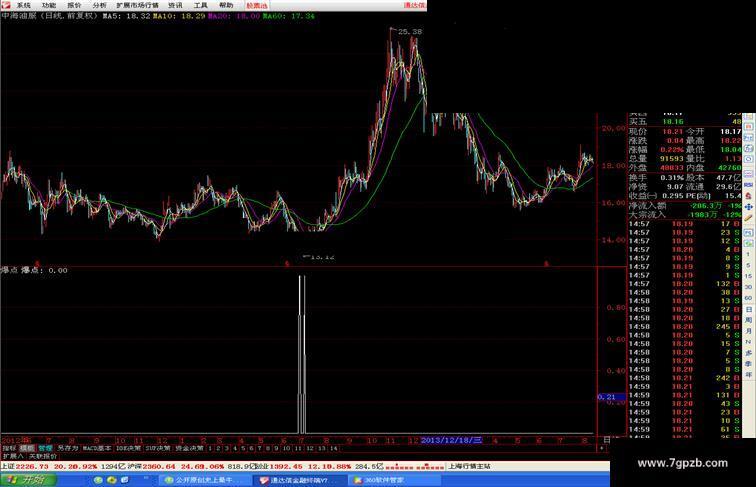Open the 关联报价 tab

tap(42, 456)
